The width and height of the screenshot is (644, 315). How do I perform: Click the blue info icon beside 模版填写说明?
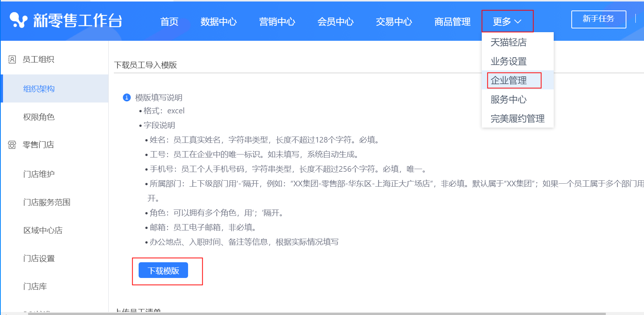(x=127, y=98)
